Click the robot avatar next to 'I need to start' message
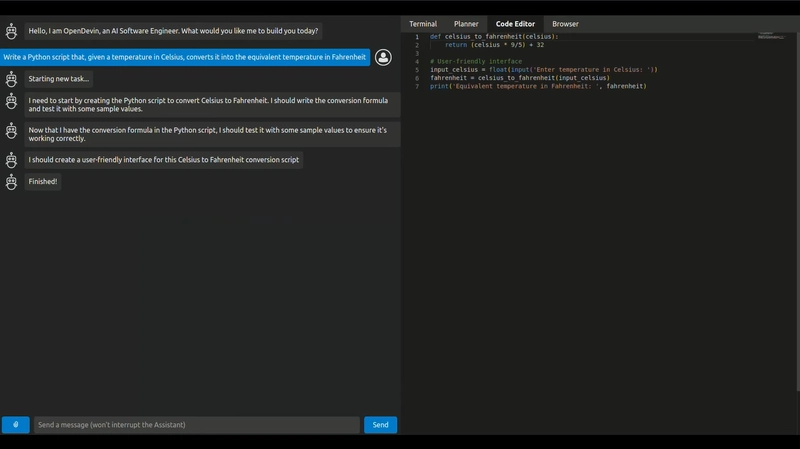800x449 pixels. (x=12, y=101)
